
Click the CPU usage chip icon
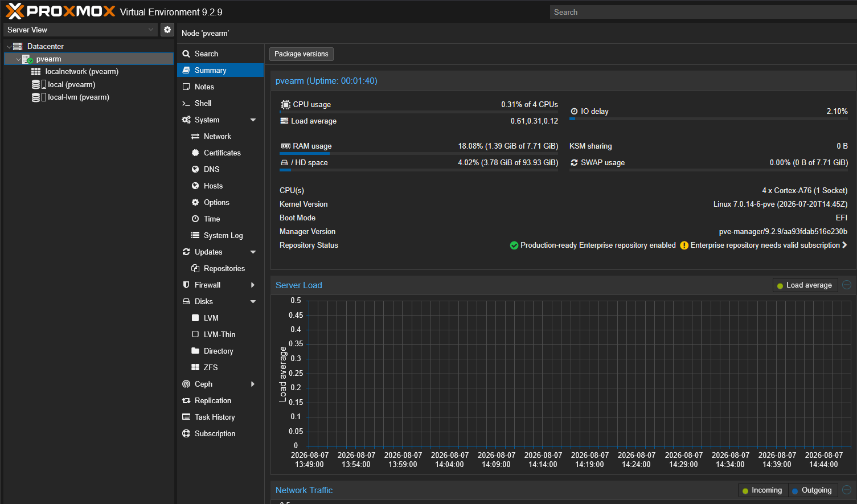[x=285, y=104]
